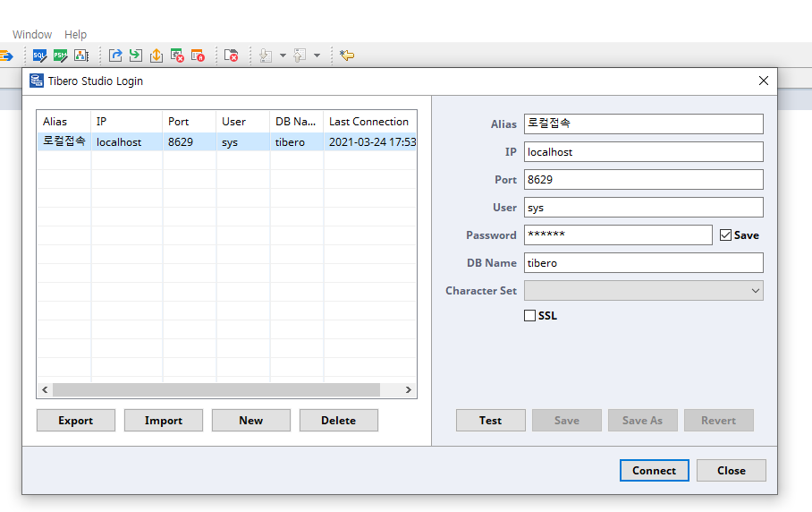Click the 8629 port cell in list
This screenshot has width=812, height=512.
tap(190, 141)
